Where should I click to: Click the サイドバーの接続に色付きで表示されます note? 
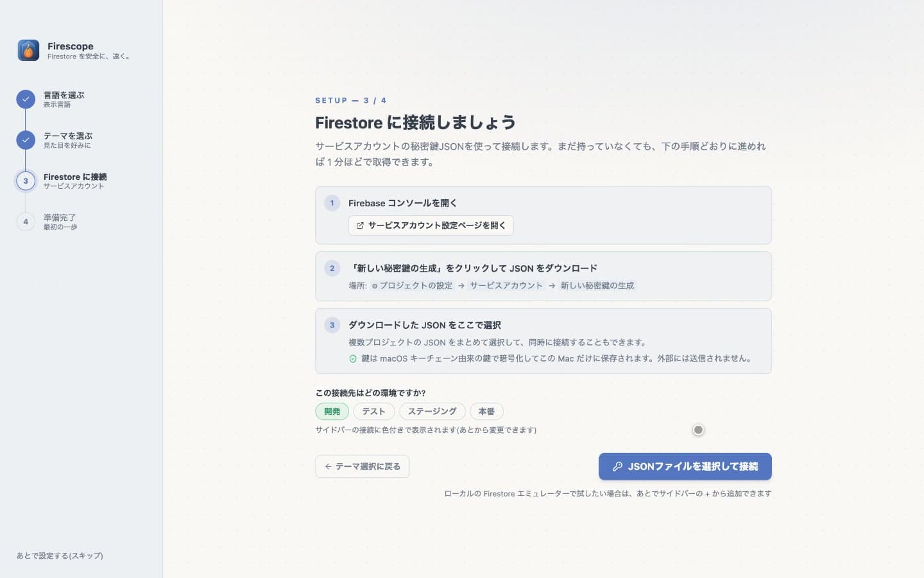coord(425,430)
